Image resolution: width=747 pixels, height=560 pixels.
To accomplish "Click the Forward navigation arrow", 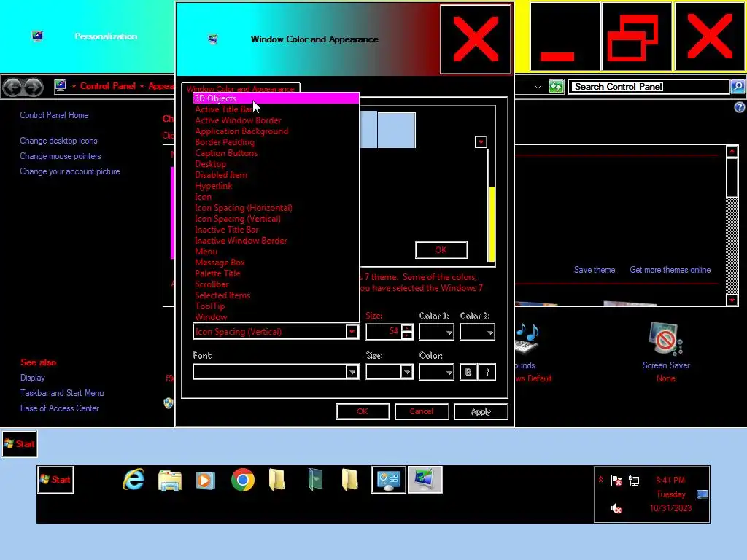I will tap(33, 87).
